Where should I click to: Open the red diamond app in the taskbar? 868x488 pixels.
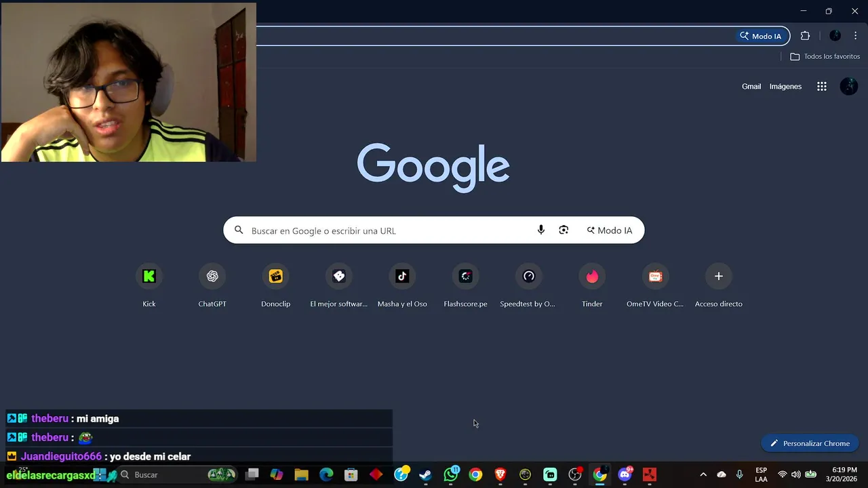376,474
